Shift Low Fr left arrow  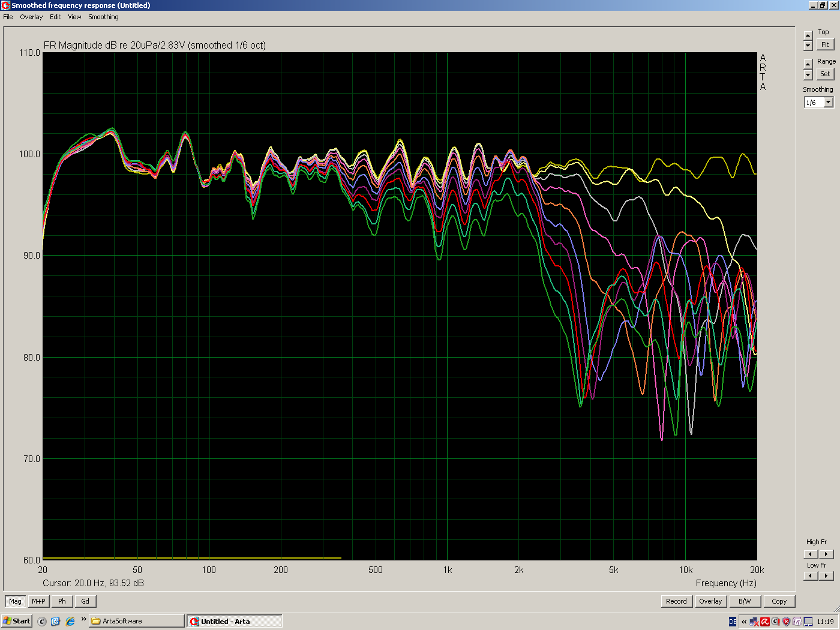[x=811, y=576]
